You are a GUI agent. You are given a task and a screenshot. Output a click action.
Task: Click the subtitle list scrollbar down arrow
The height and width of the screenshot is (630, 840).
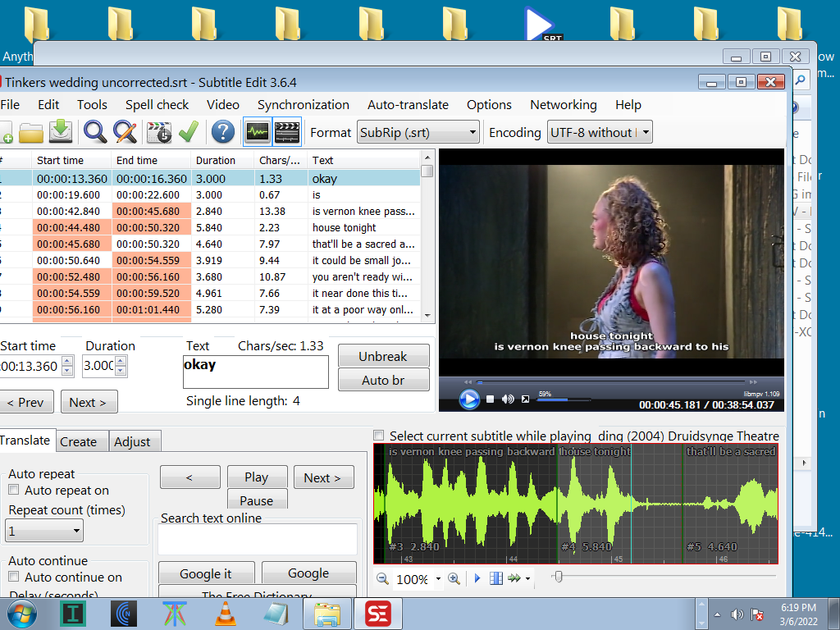(x=427, y=316)
